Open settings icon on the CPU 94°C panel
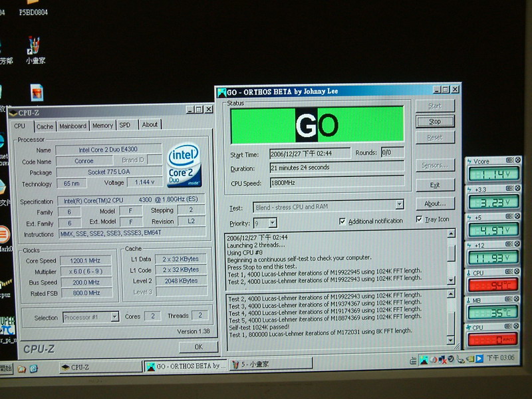This screenshot has width=532, height=399. pyautogui.click(x=509, y=271)
